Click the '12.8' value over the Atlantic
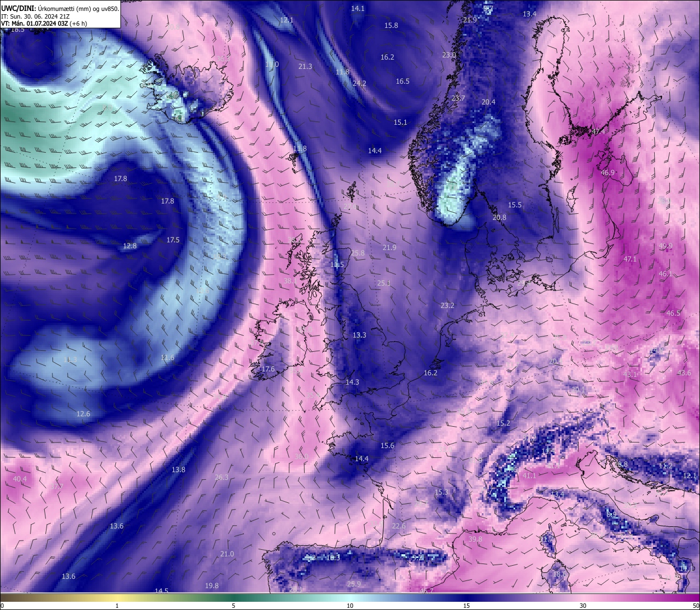The height and width of the screenshot is (610, 700). click(x=130, y=246)
